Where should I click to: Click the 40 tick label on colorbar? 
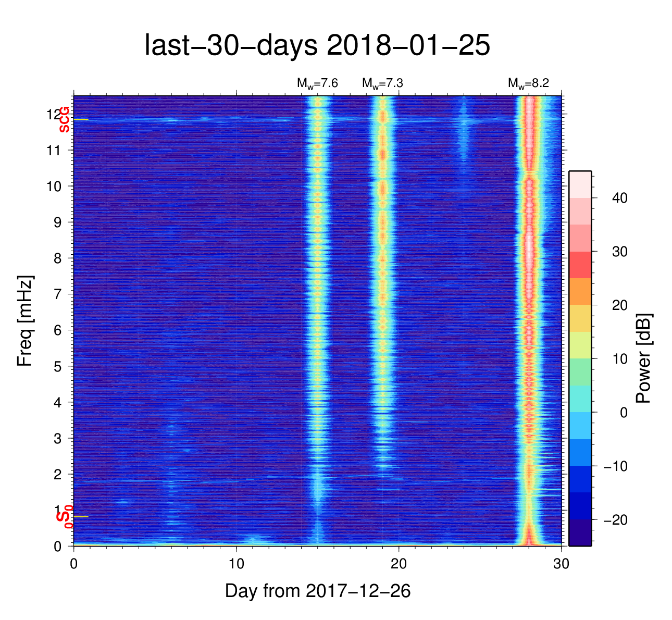point(619,198)
